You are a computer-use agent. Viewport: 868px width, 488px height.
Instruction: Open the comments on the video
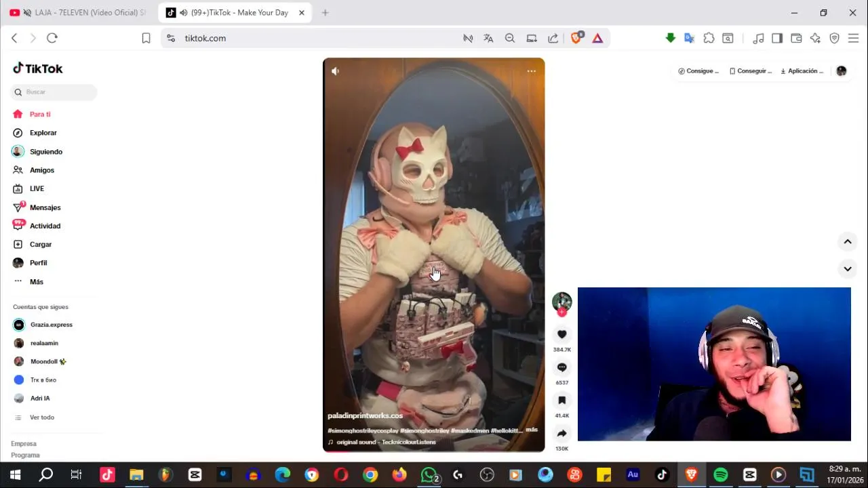point(561,367)
